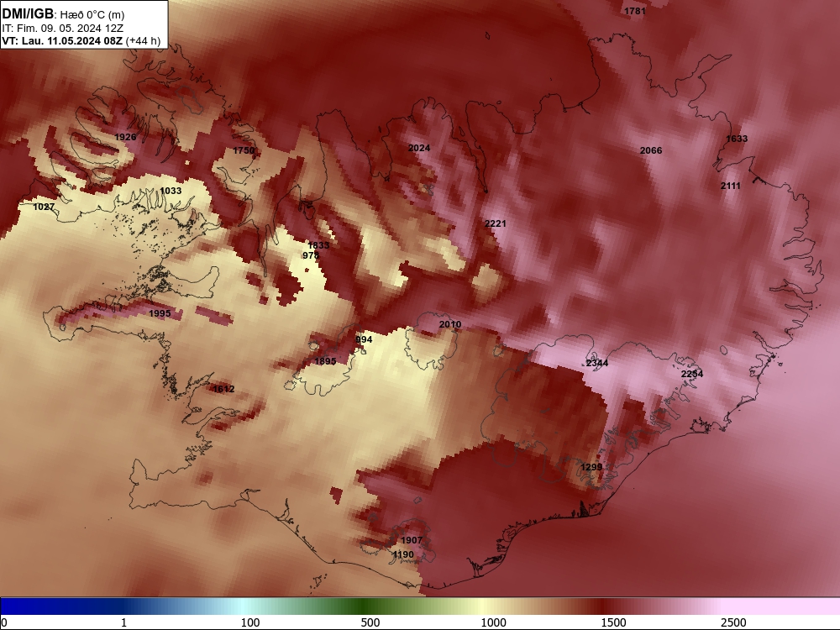Click the 1781 height value
This screenshot has width=840, height=630.
coord(635,11)
